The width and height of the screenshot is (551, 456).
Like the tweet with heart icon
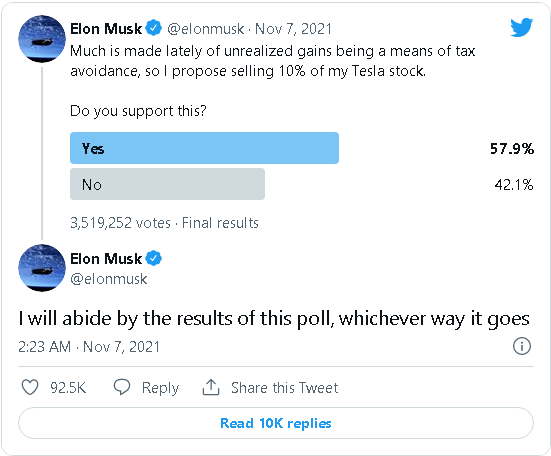pos(30,387)
